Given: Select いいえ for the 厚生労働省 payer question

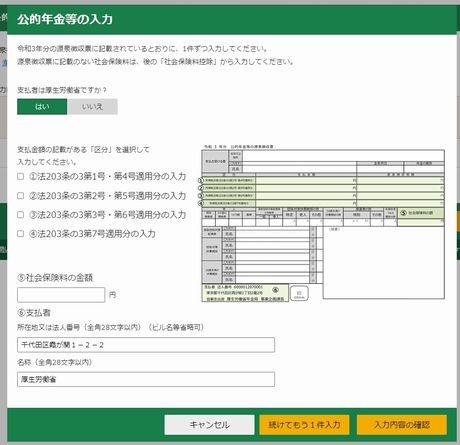Looking at the screenshot, I should (x=92, y=107).
